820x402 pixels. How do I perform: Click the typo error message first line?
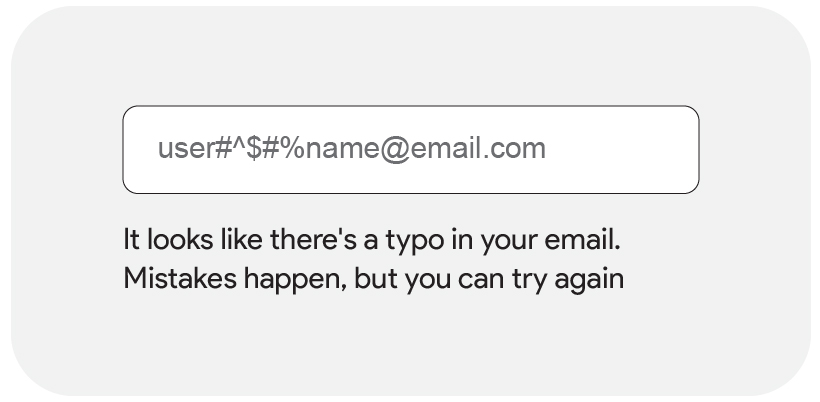[x=372, y=241]
